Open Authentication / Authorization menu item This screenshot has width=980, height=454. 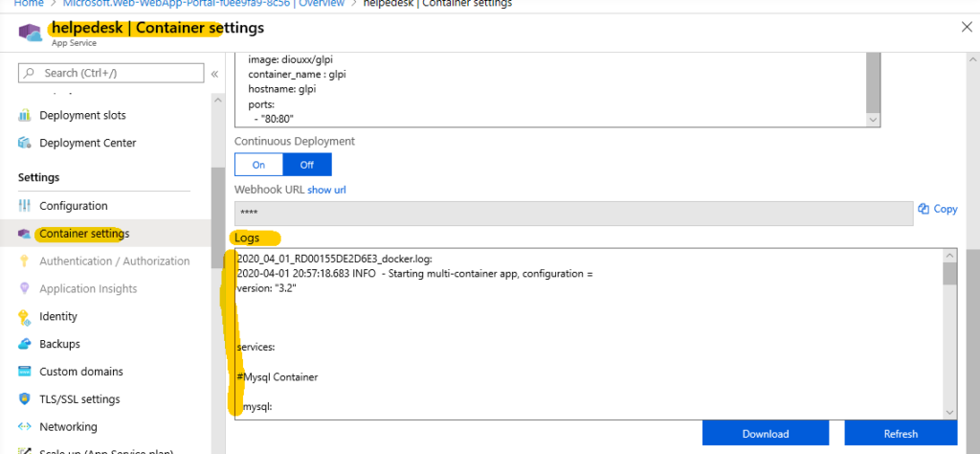[x=115, y=261]
